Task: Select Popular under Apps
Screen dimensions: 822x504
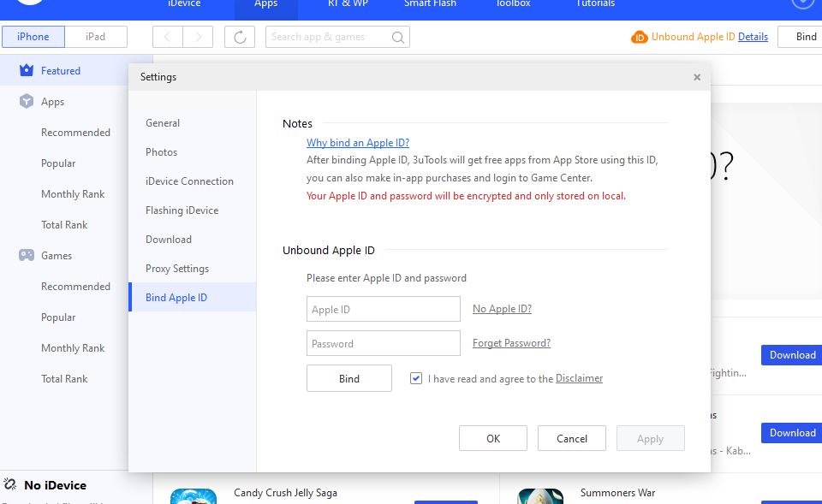Action: click(x=58, y=163)
